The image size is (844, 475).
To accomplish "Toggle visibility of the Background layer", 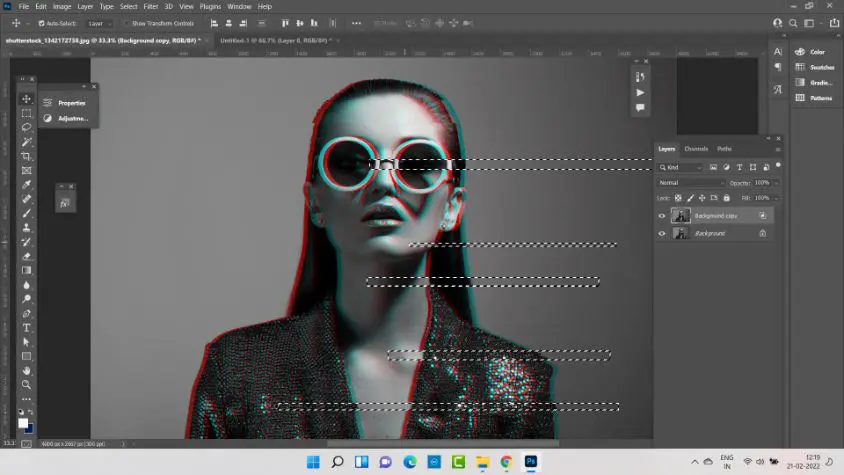I will click(x=662, y=233).
